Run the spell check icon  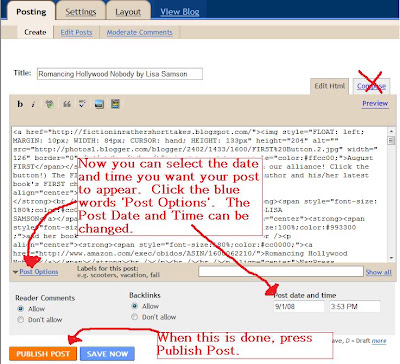coord(82,104)
